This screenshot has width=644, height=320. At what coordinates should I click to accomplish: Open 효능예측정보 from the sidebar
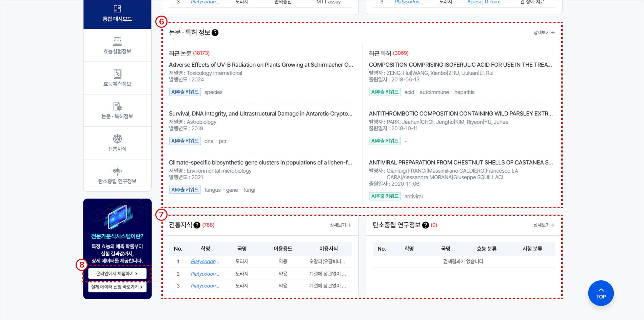(117, 78)
